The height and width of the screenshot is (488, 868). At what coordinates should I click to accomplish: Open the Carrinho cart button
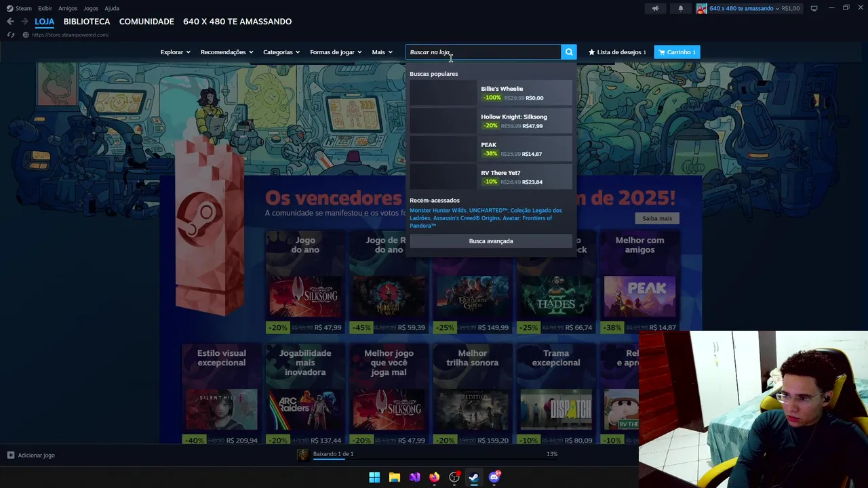pyautogui.click(x=677, y=52)
